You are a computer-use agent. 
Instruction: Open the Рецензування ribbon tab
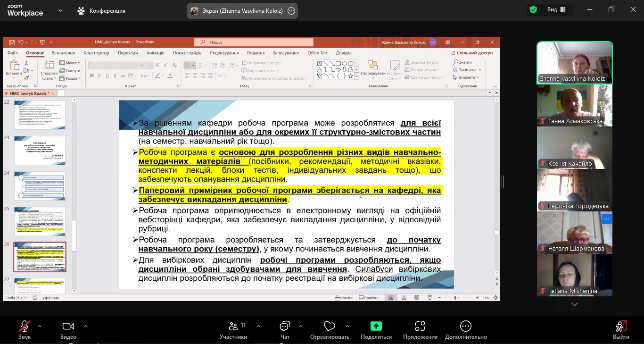pyautogui.click(x=224, y=53)
